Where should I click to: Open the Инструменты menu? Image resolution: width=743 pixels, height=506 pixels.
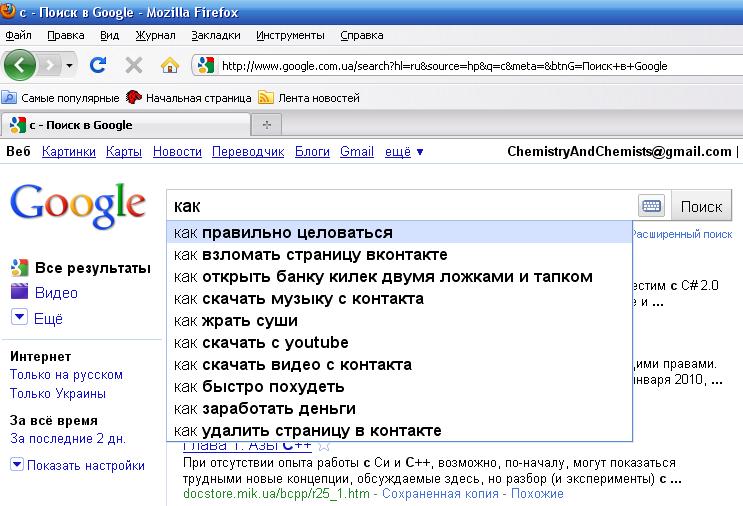coord(290,35)
